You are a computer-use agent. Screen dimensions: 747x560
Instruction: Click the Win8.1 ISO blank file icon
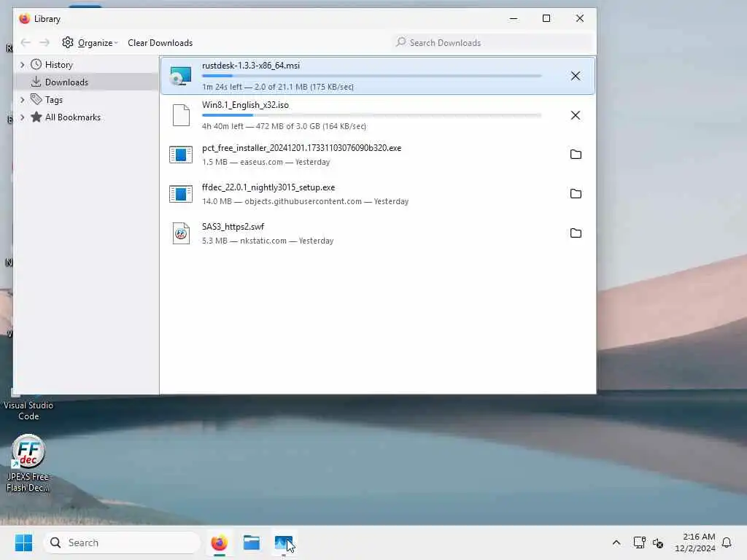point(181,115)
